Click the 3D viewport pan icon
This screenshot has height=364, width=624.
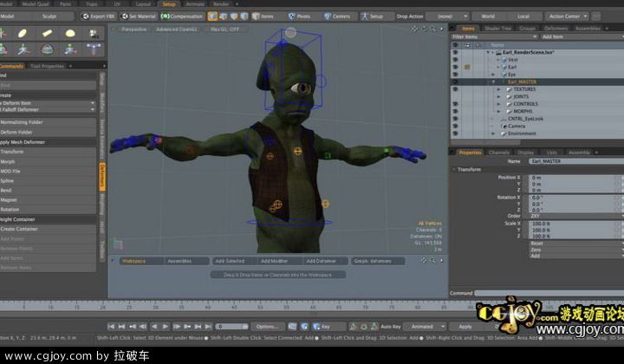pos(414,29)
